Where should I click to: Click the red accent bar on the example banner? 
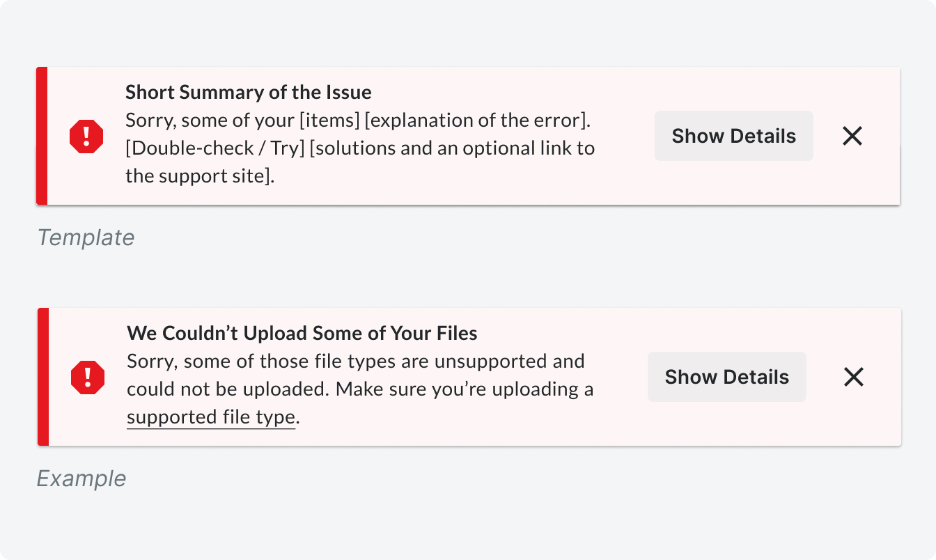(x=43, y=377)
